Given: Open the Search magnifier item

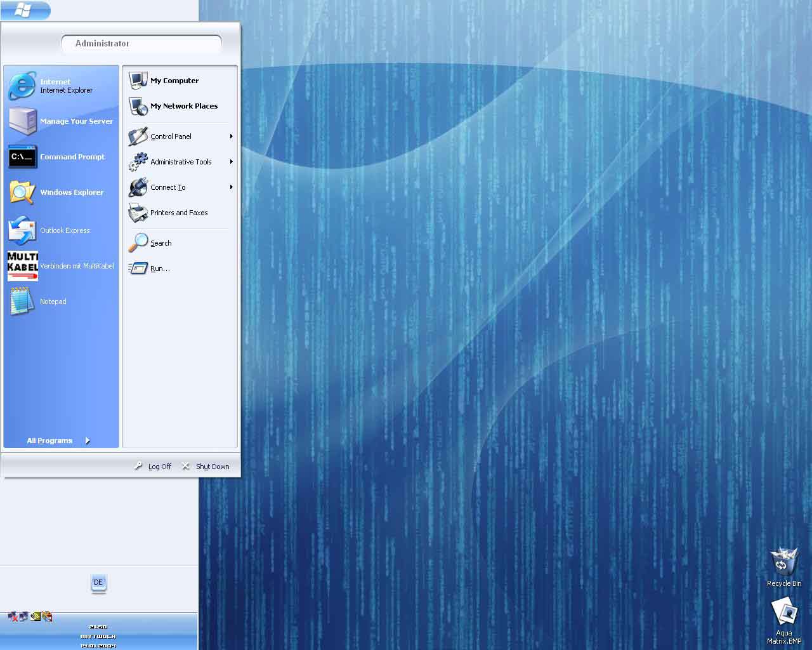Looking at the screenshot, I should [180, 243].
